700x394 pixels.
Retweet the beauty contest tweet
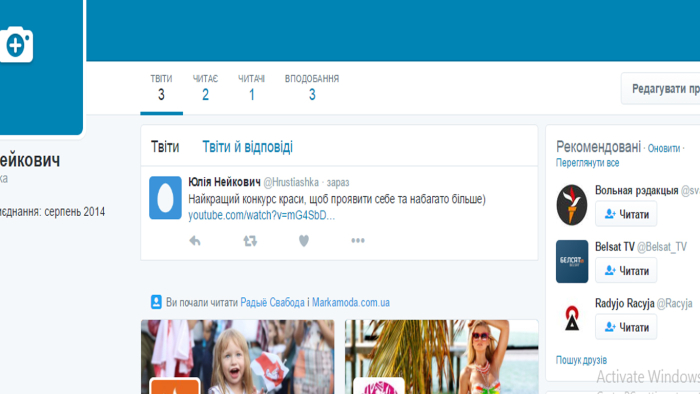point(250,241)
